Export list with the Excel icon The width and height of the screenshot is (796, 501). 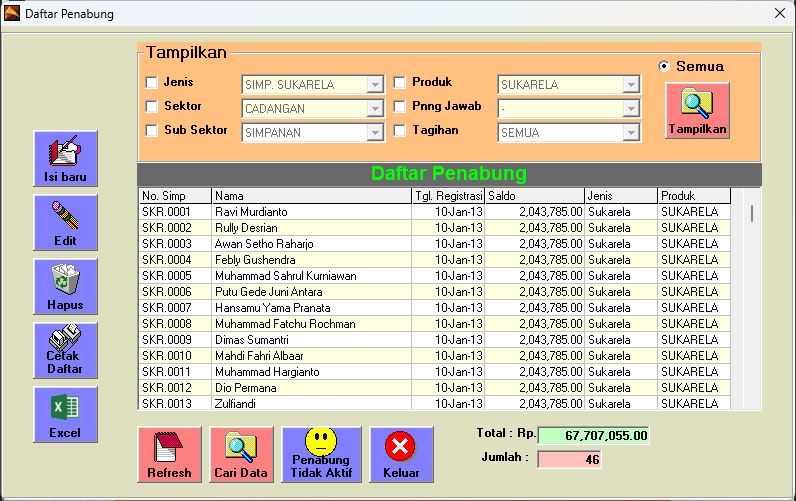65,415
